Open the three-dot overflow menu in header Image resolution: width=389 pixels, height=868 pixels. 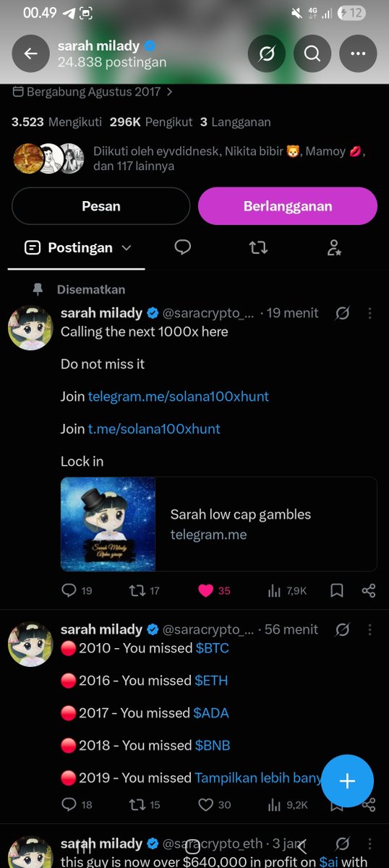pos(358,54)
